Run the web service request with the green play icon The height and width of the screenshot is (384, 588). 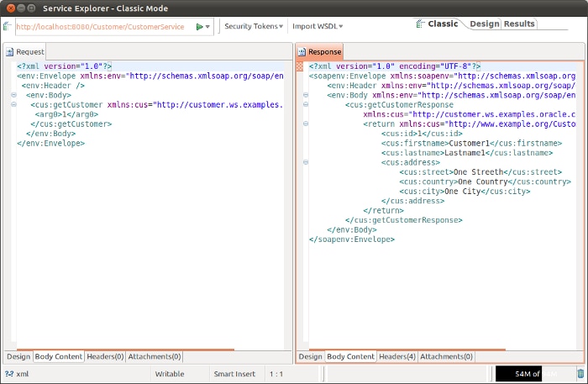point(199,27)
